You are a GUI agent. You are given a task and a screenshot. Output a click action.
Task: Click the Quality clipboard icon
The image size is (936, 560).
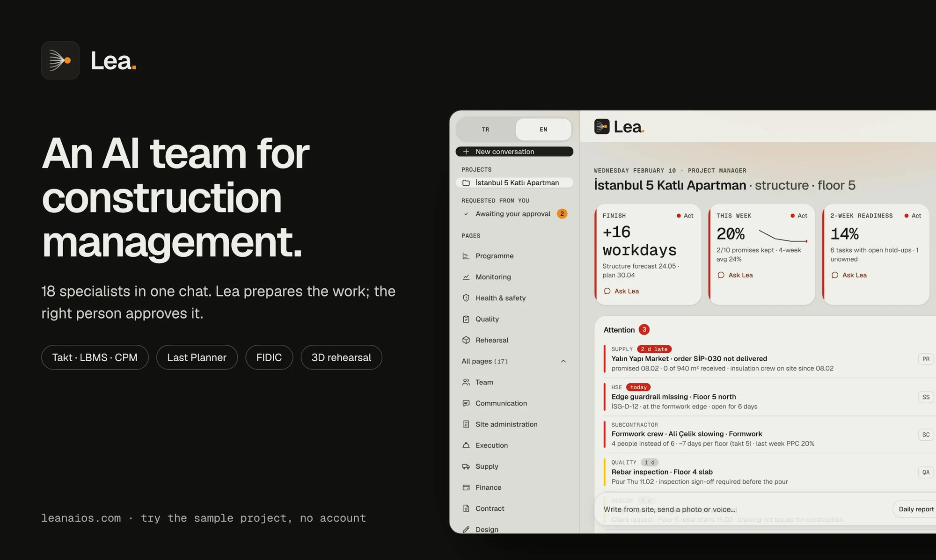(x=466, y=319)
